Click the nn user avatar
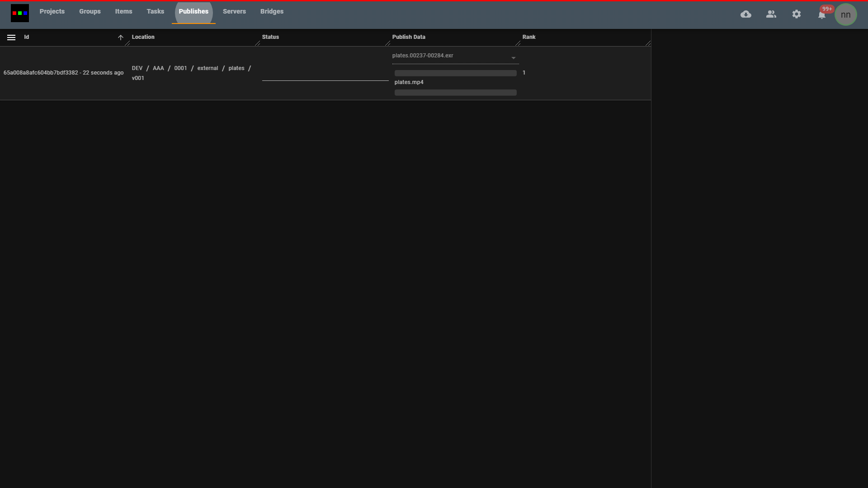868x488 pixels. (845, 15)
